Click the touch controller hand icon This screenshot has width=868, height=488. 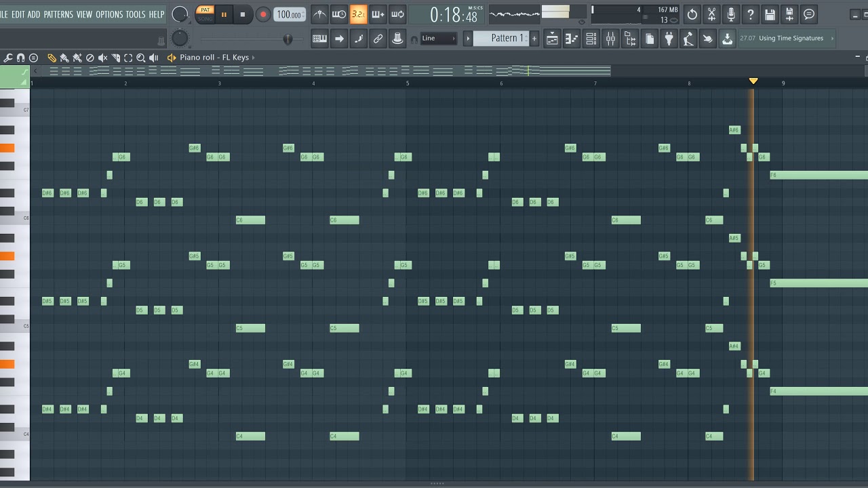[x=708, y=39]
